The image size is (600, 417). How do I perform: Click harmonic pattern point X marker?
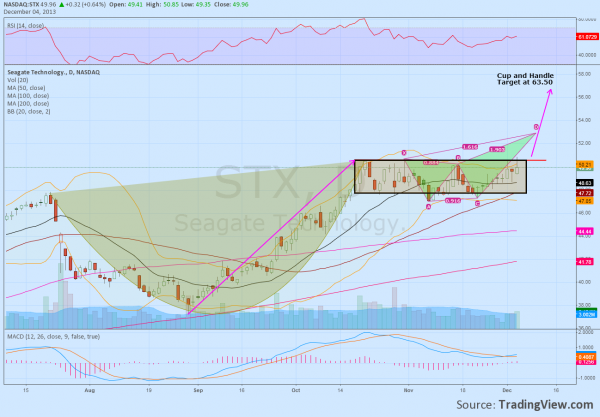(404, 153)
